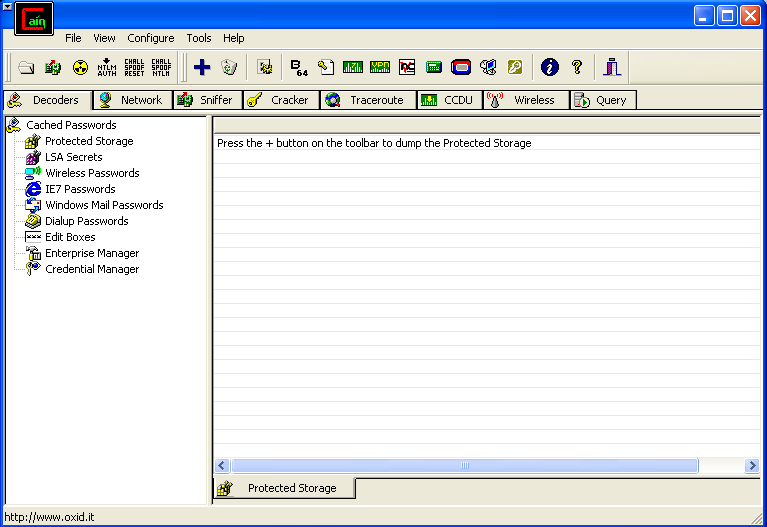Open the system menu arrow at title bar corner
This screenshot has width=767, height=527.
click(7, 6)
